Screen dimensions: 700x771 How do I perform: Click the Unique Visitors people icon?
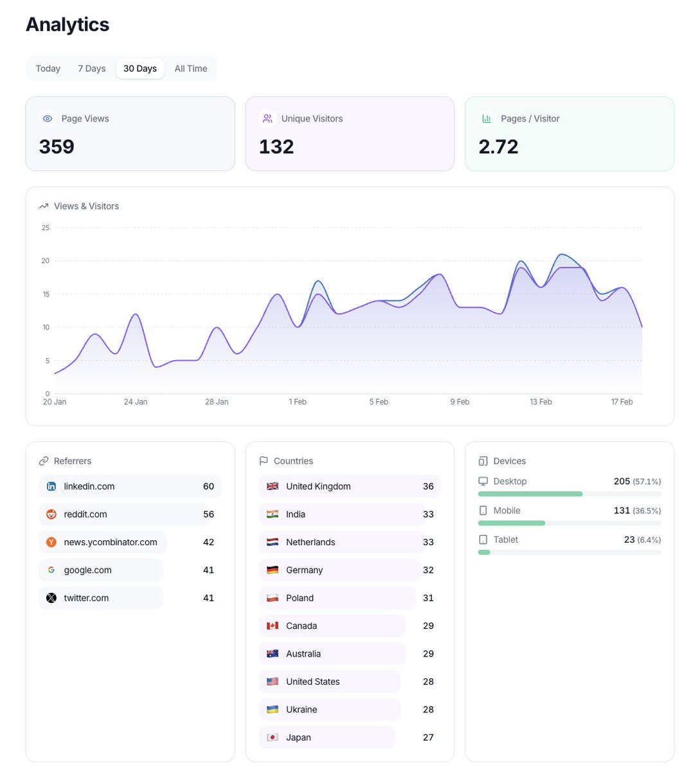tap(267, 118)
